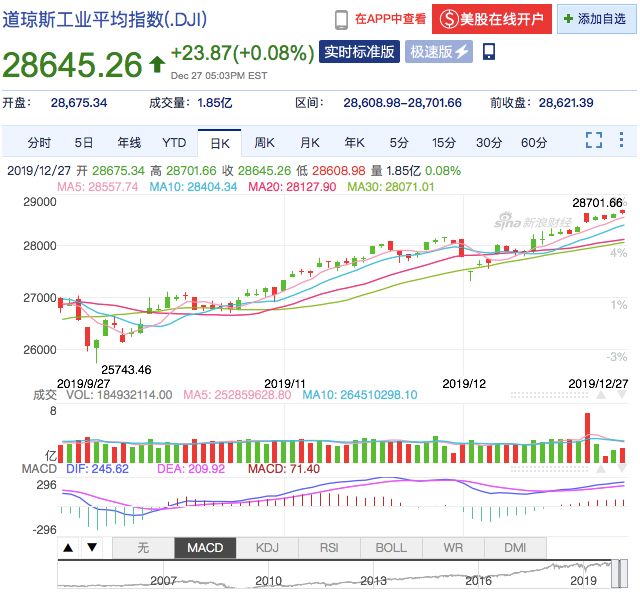Click the mobile phone icon beside 极速版
The image size is (640, 597).
(488, 51)
